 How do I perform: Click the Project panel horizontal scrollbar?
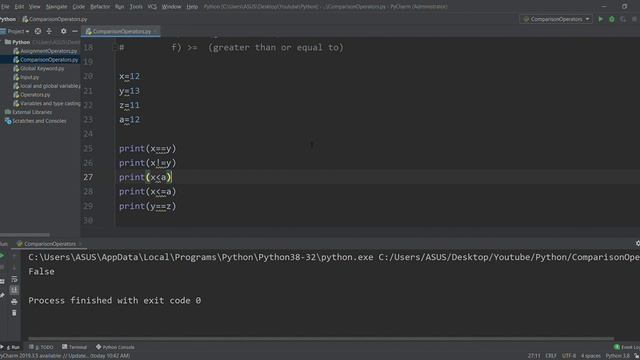pos(25,235)
